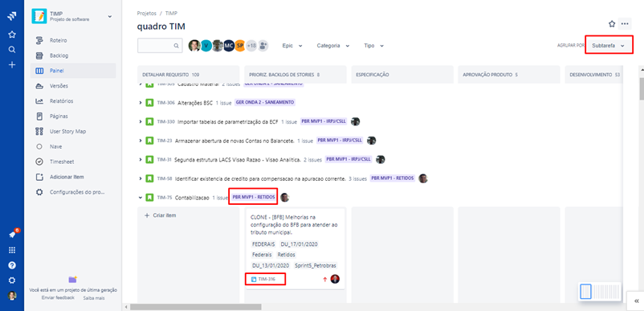Viewport: 644px width, 311px height.
Task: Open Roteiro in the project sidebar
Action: click(x=73, y=40)
